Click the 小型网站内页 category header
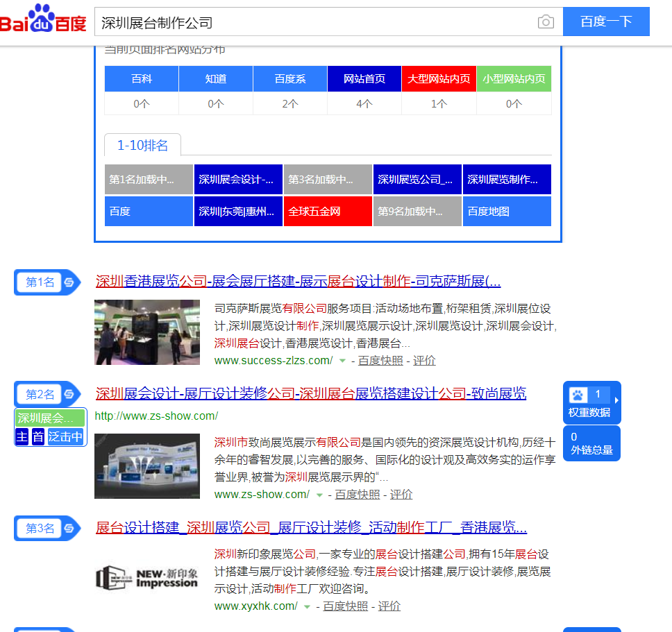 [514, 79]
